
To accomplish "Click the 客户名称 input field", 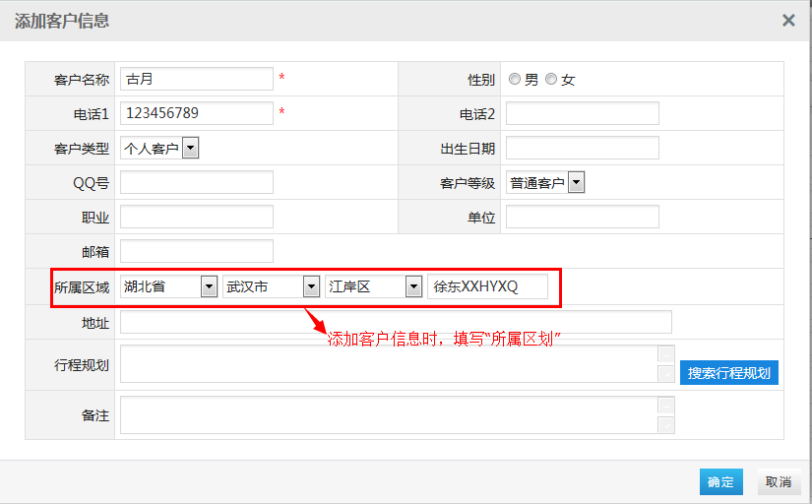I will click(196, 79).
